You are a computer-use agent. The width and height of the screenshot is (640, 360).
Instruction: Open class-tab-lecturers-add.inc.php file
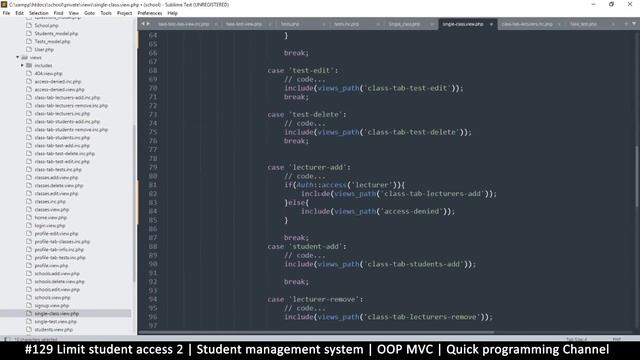[67, 98]
